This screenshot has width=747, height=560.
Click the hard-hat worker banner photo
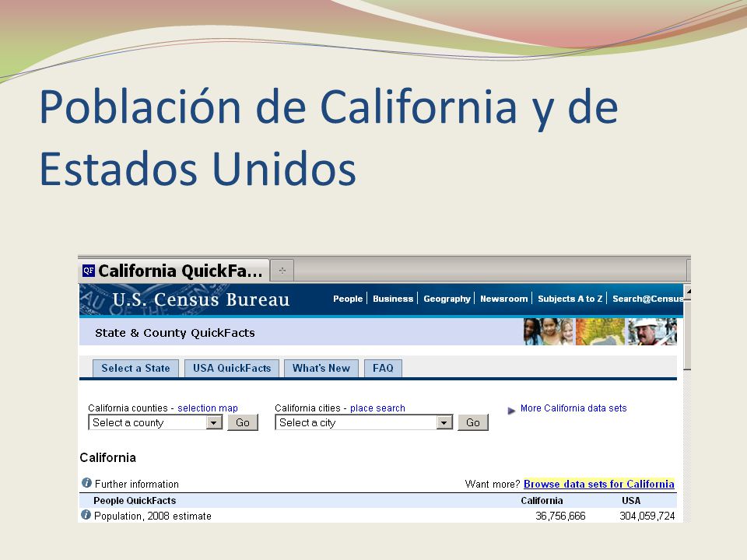tap(652, 331)
